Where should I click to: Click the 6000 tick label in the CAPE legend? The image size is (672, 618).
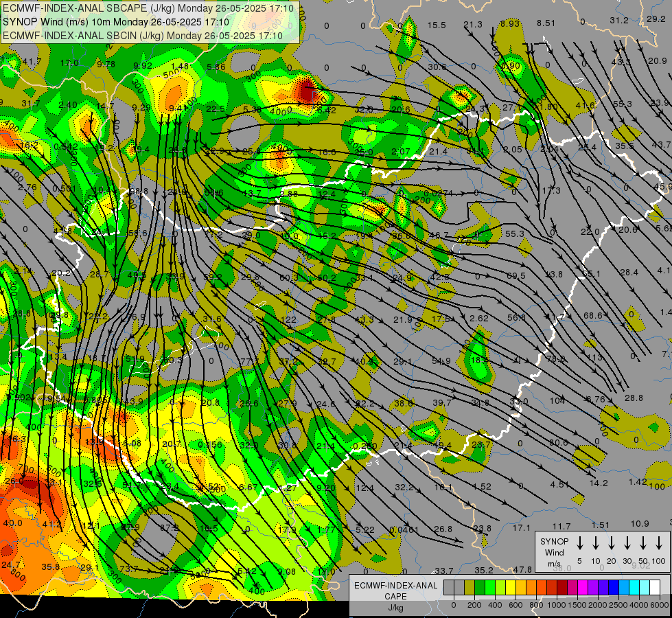659,605
